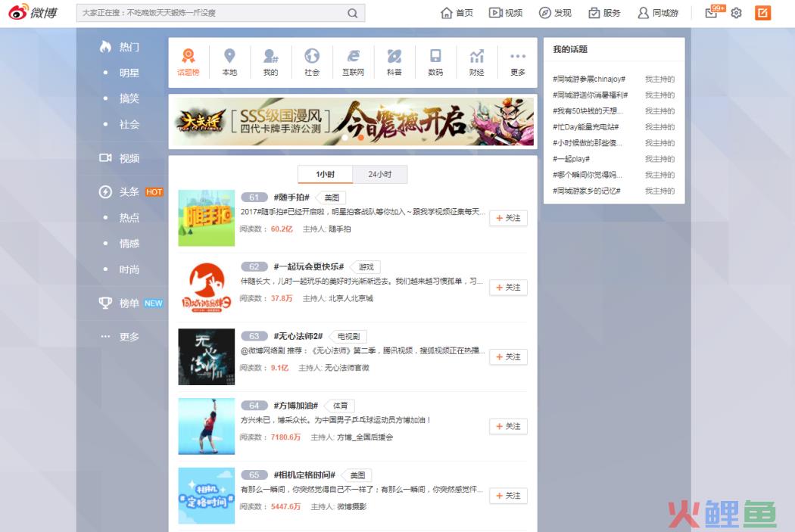
Task: Click 体育 tag
Action: (x=340, y=406)
